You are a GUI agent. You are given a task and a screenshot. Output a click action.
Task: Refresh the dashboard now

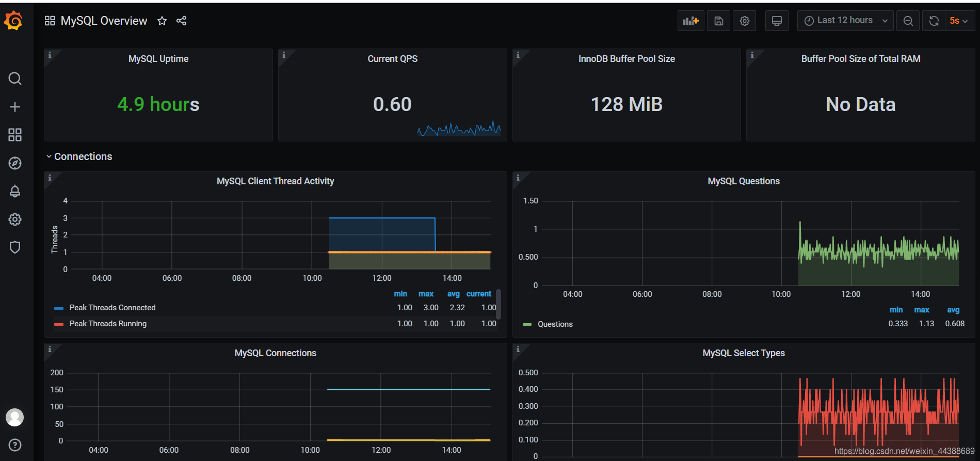pyautogui.click(x=934, y=21)
